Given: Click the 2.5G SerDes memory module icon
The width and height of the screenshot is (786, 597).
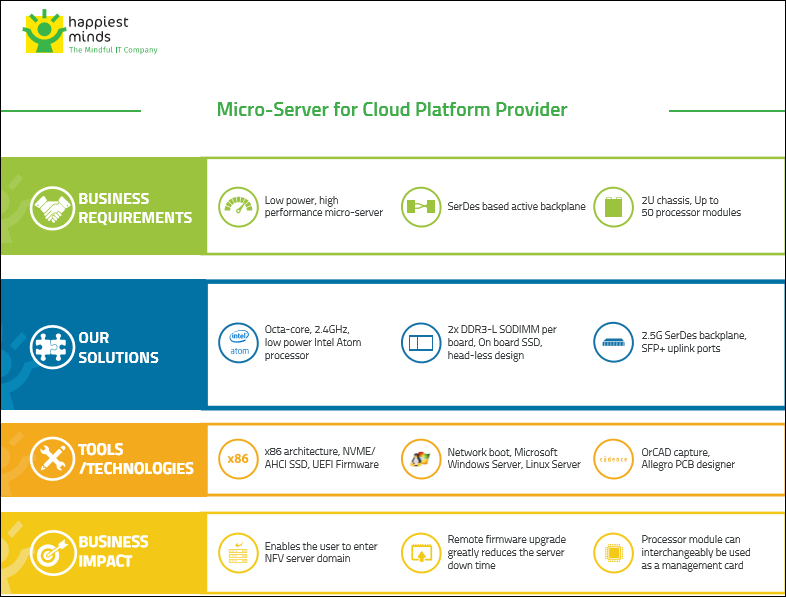Looking at the screenshot, I should 613,342.
